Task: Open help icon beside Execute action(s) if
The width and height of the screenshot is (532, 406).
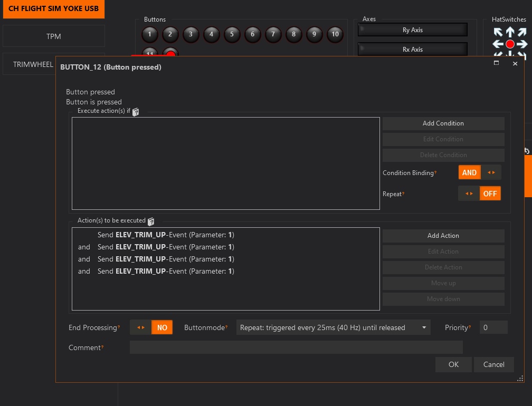Action: point(136,112)
